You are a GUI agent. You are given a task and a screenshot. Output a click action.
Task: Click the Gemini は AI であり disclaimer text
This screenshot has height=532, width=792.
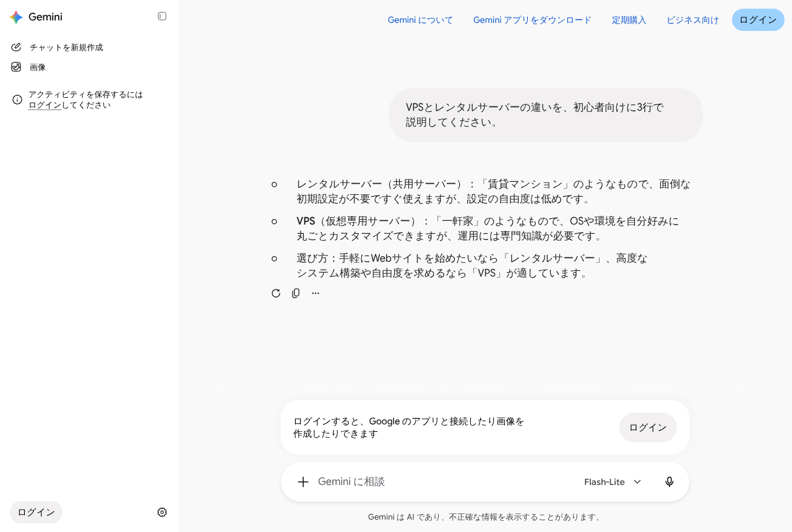click(x=484, y=517)
